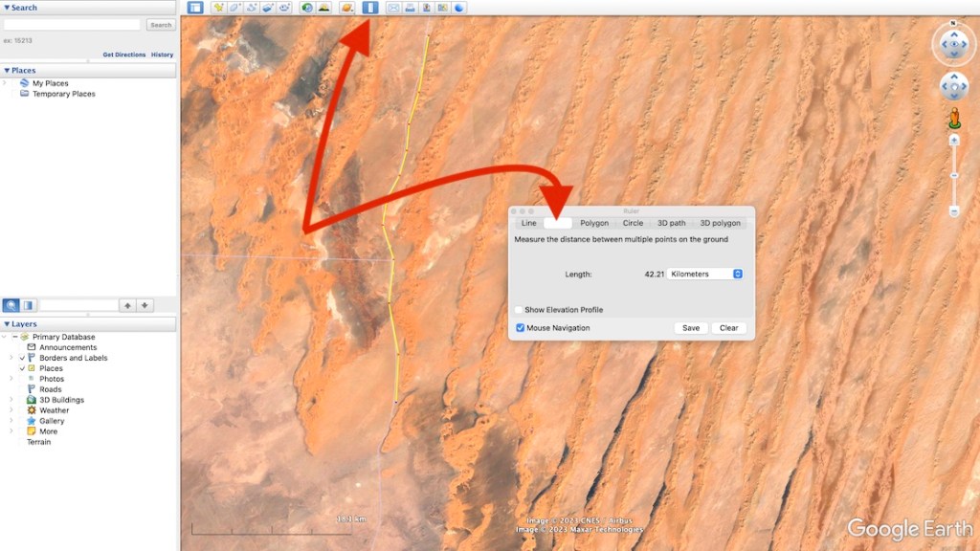Open the planet switcher icon
This screenshot has width=980, height=551.
click(347, 8)
